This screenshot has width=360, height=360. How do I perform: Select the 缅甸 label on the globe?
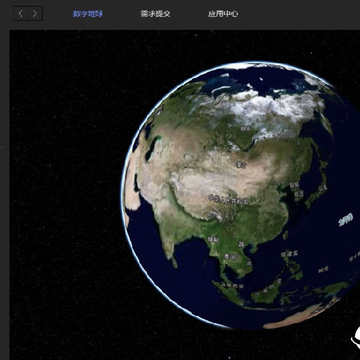(x=213, y=239)
